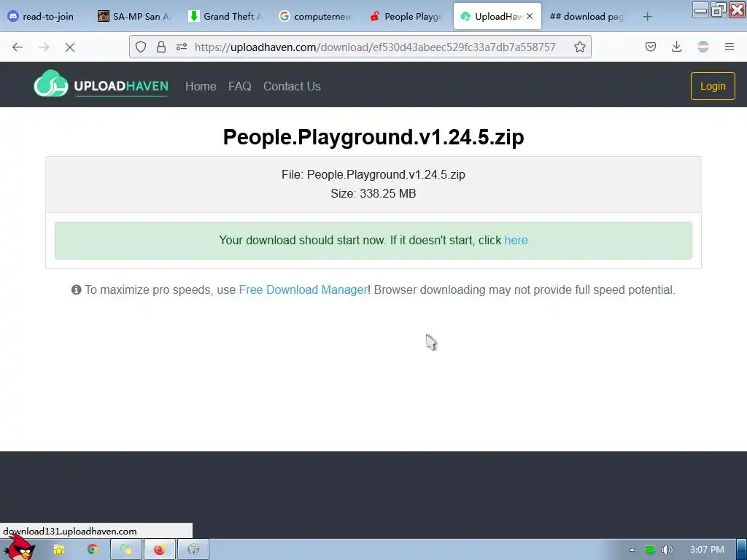
Task: Open the Firefox taskbar button
Action: pyautogui.click(x=160, y=550)
